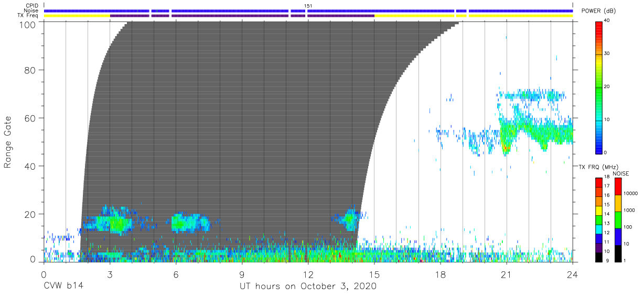This screenshot has width=644, height=297.
Task: Click the CPID value '151'
Action: (x=308, y=5)
